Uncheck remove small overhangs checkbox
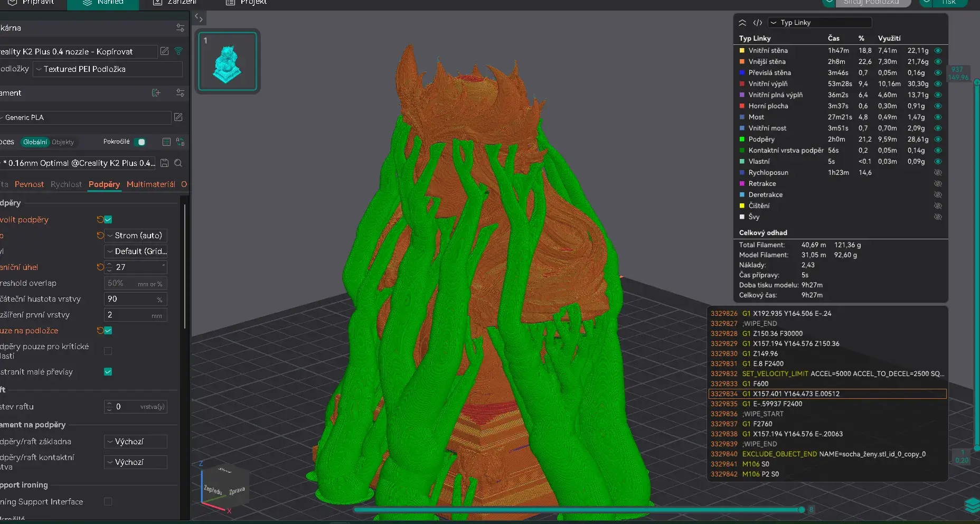This screenshot has width=980, height=524. pos(108,371)
